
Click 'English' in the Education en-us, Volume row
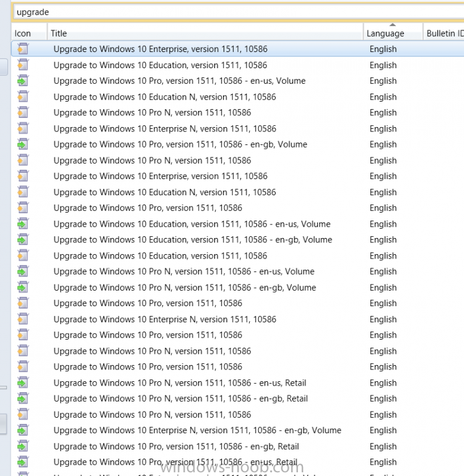tap(383, 224)
